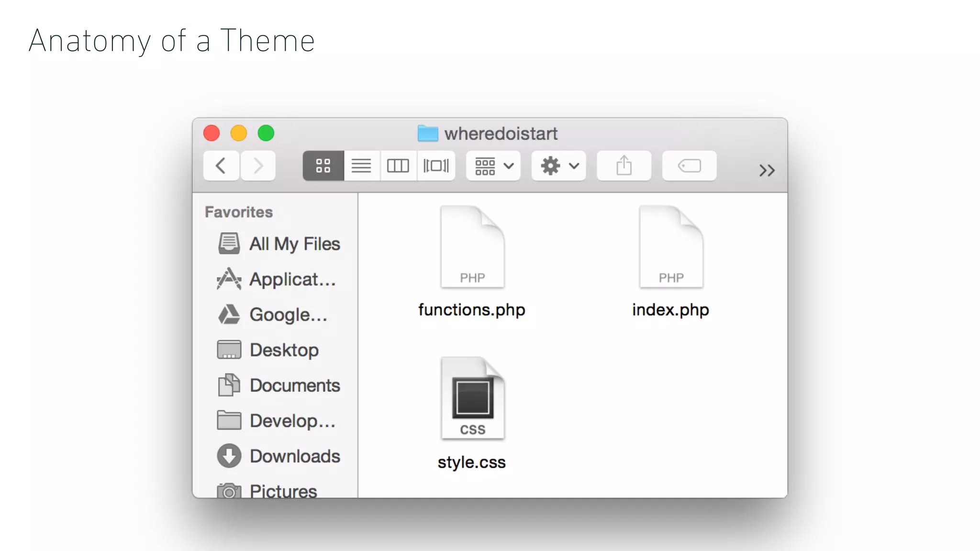Click the Favorites sidebar heading
Screen dimensions: 980x551
(x=239, y=212)
